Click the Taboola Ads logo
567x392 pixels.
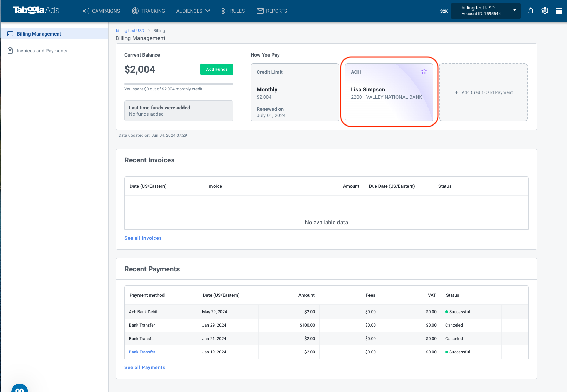click(x=36, y=10)
